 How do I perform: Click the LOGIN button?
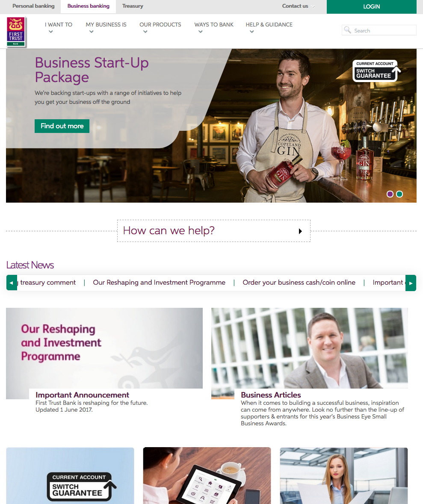click(x=372, y=7)
